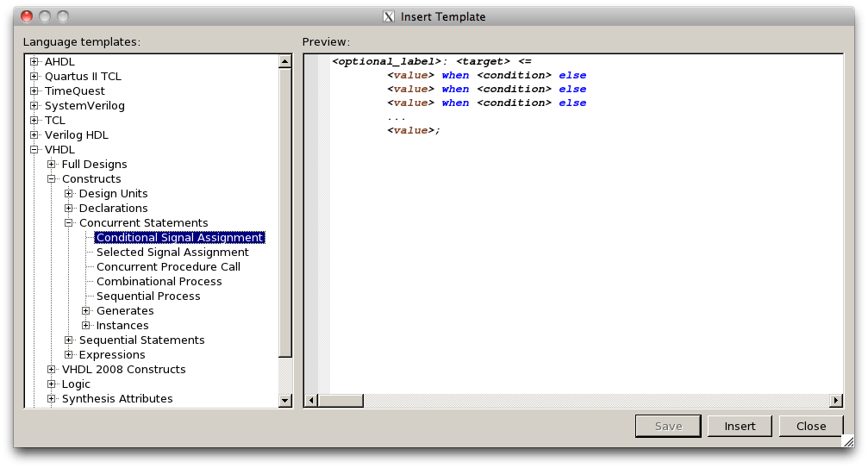The image size is (868, 468).
Task: Expand the Quartus II TCL node
Action: tap(34, 77)
